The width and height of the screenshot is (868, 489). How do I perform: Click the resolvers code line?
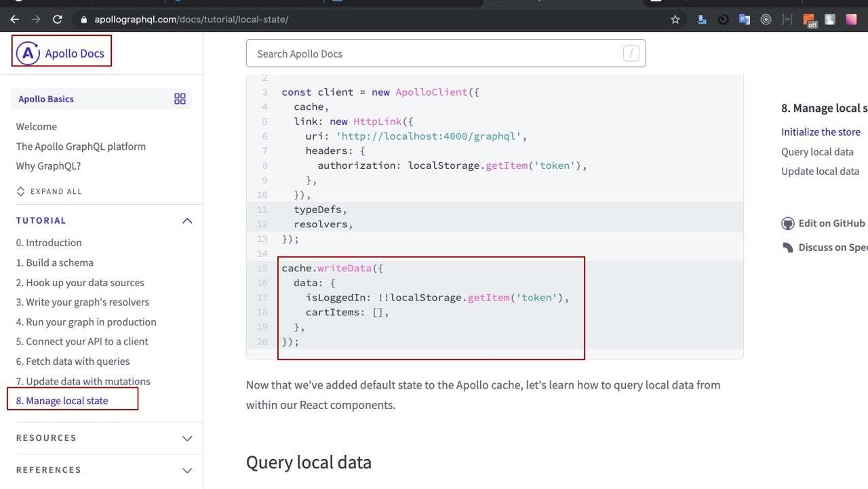[x=323, y=224]
